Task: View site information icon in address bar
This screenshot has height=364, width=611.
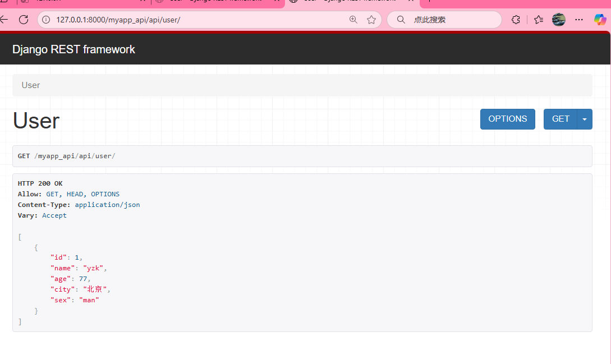Action: click(46, 20)
